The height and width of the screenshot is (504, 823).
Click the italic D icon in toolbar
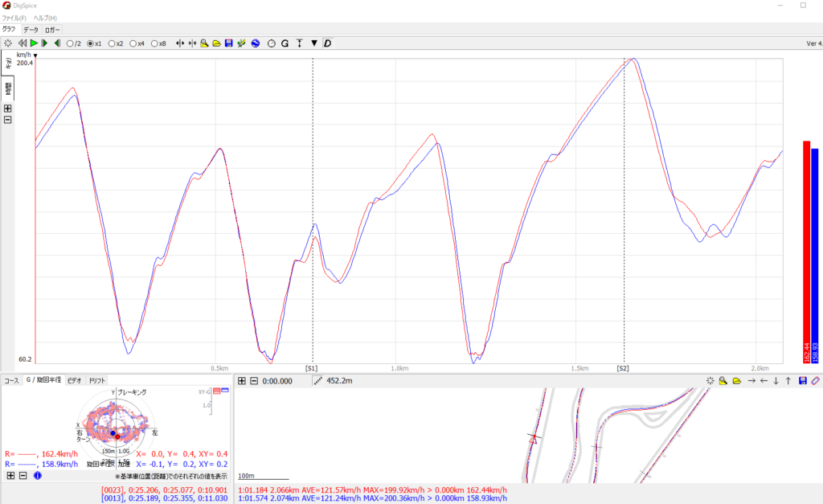pos(327,43)
